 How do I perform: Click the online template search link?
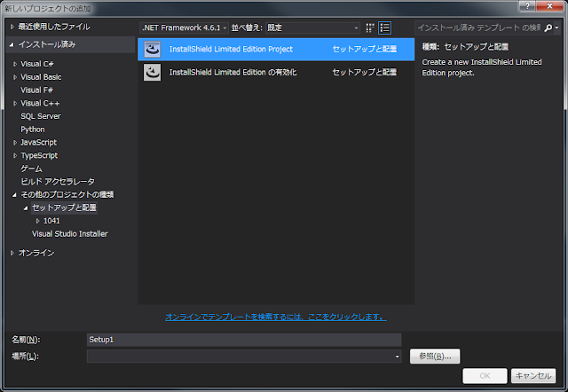coord(276,318)
